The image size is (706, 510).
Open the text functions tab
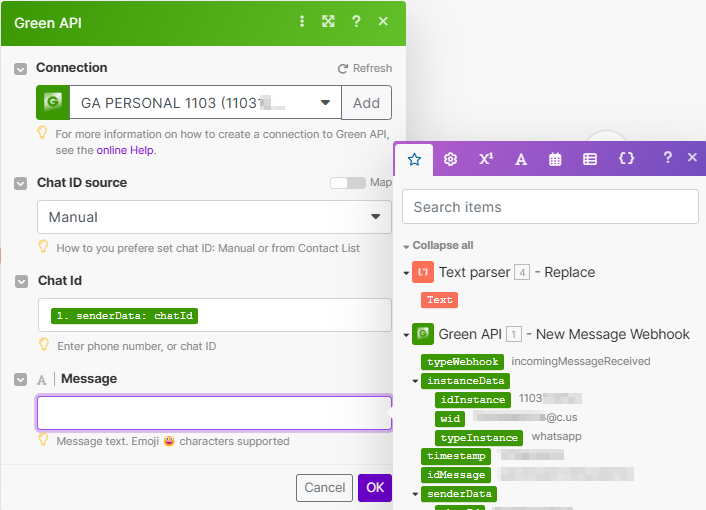point(521,159)
